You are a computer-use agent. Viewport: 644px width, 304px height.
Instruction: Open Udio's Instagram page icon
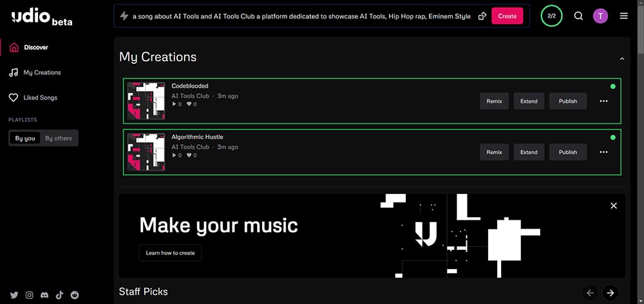pos(29,295)
